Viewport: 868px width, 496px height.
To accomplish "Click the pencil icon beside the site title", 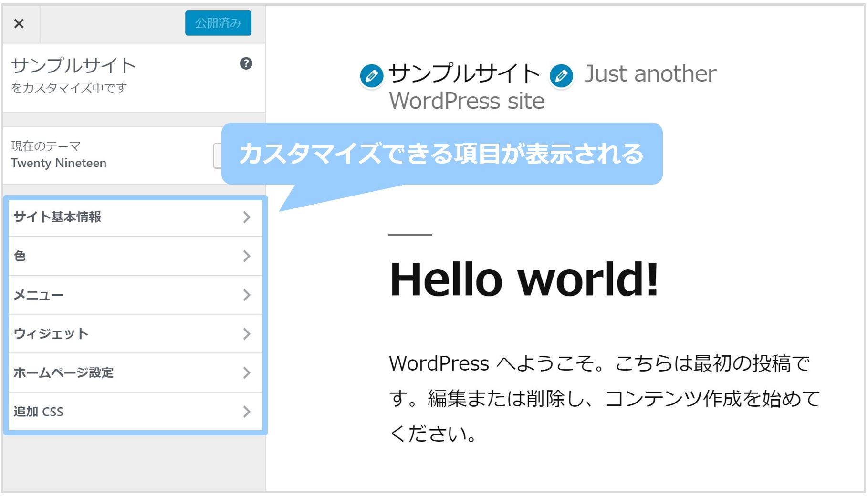I will pos(371,75).
